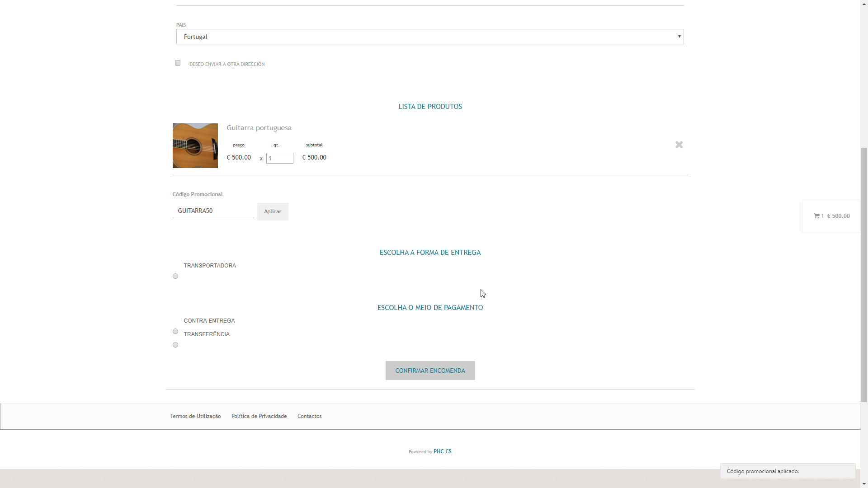This screenshot has height=488, width=868.
Task: Open the Política de Privacidade link
Action: coord(259,416)
